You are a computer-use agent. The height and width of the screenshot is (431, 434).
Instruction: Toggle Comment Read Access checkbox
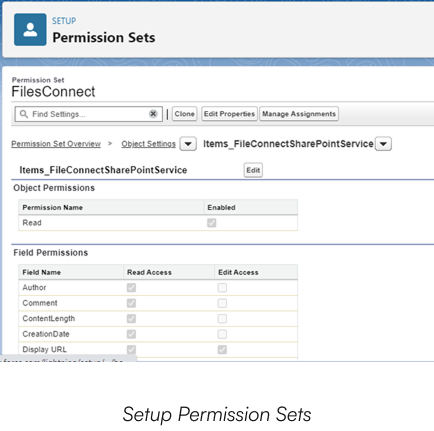131,303
